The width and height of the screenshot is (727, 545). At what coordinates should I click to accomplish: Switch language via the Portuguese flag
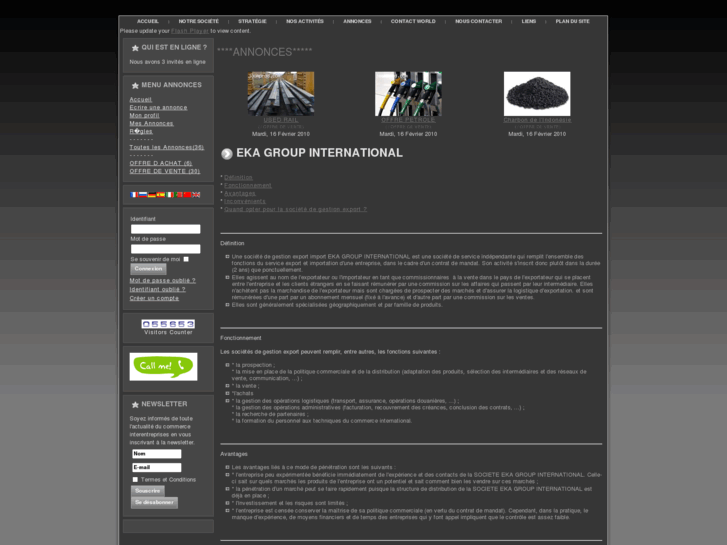coord(179,195)
